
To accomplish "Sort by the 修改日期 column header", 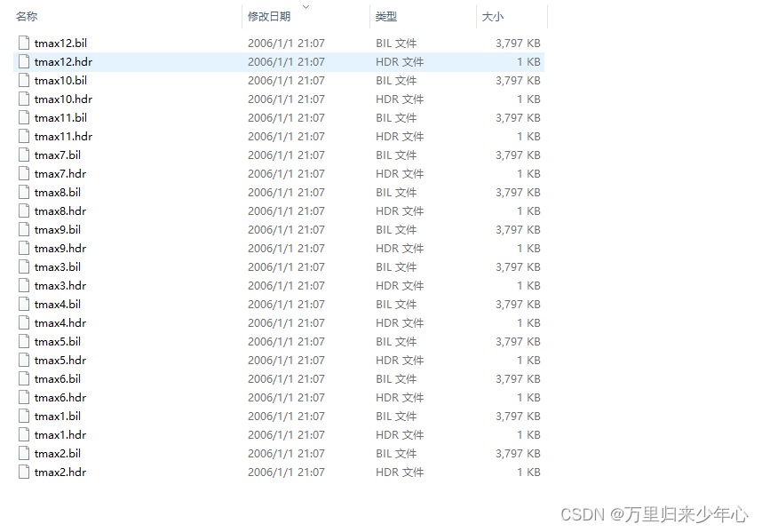I will 269,17.
